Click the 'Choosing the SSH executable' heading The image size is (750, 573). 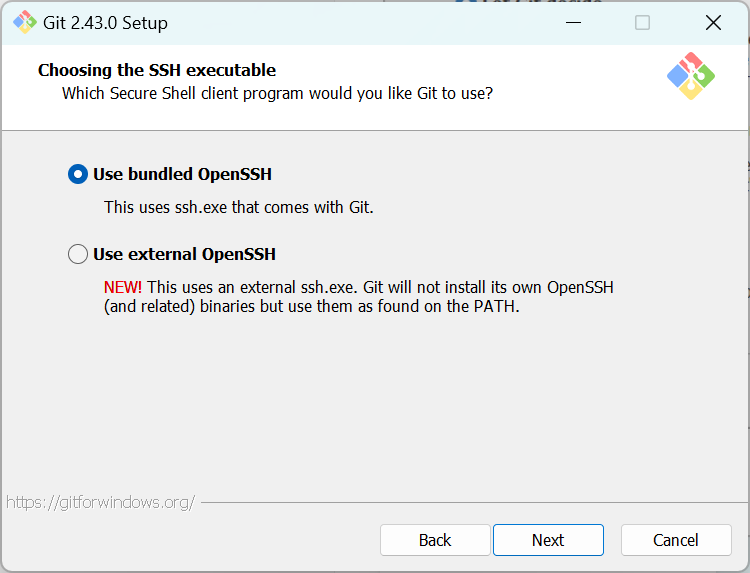pos(157,70)
